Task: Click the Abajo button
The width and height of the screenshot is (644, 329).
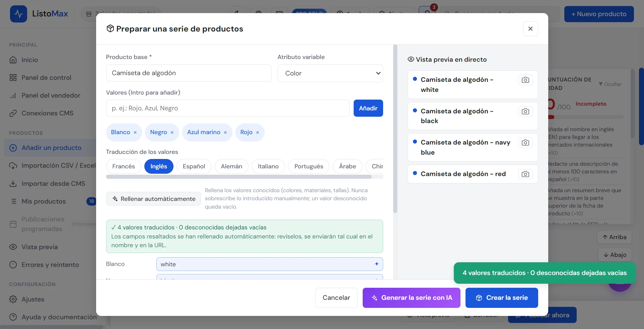Action: (x=615, y=255)
